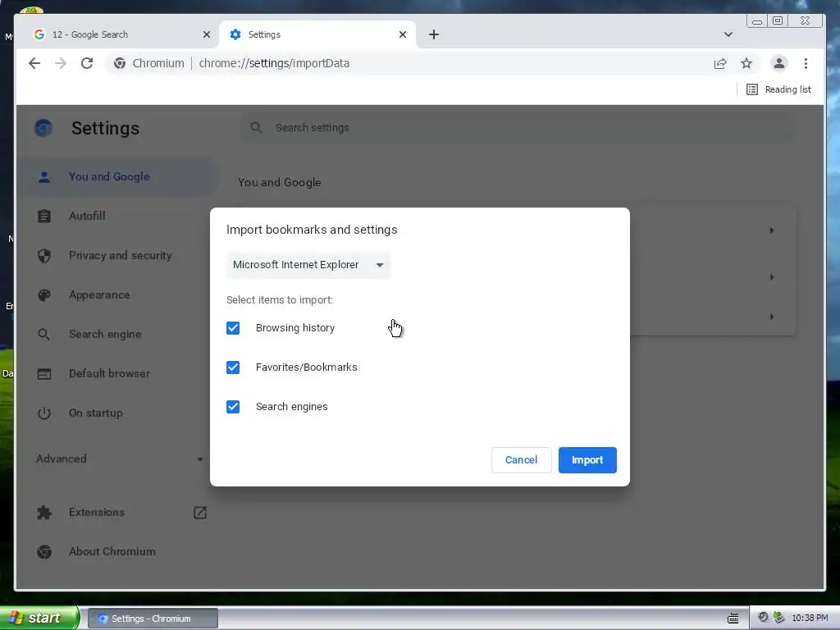Click the Settings logo in the header

43,128
